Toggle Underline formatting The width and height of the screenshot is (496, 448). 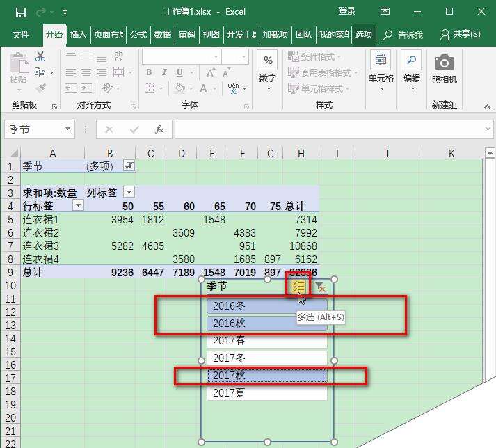179,72
